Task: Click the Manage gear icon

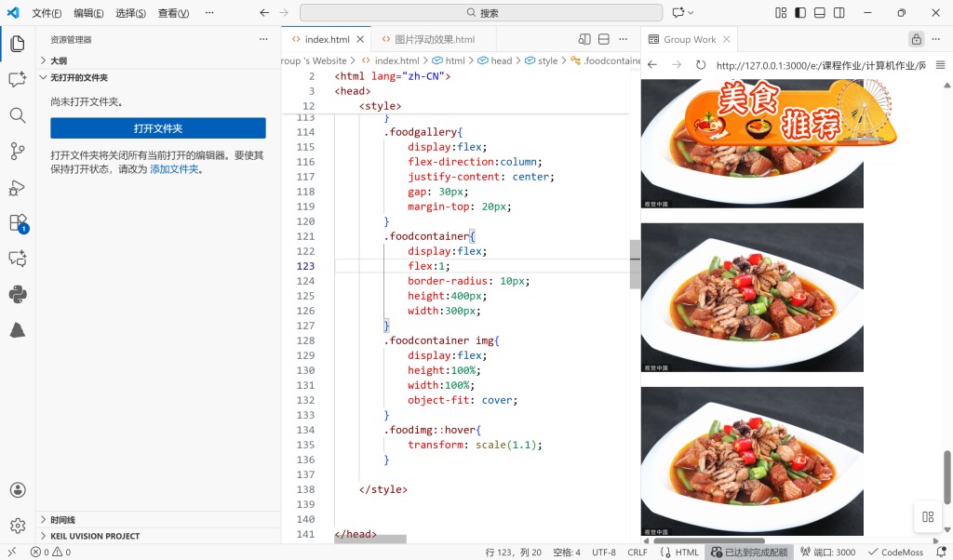Action: pos(17,526)
